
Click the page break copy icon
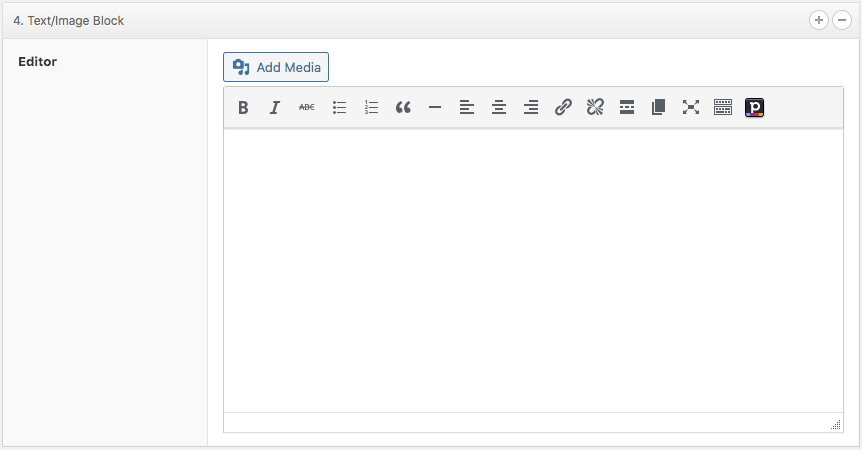tap(659, 107)
